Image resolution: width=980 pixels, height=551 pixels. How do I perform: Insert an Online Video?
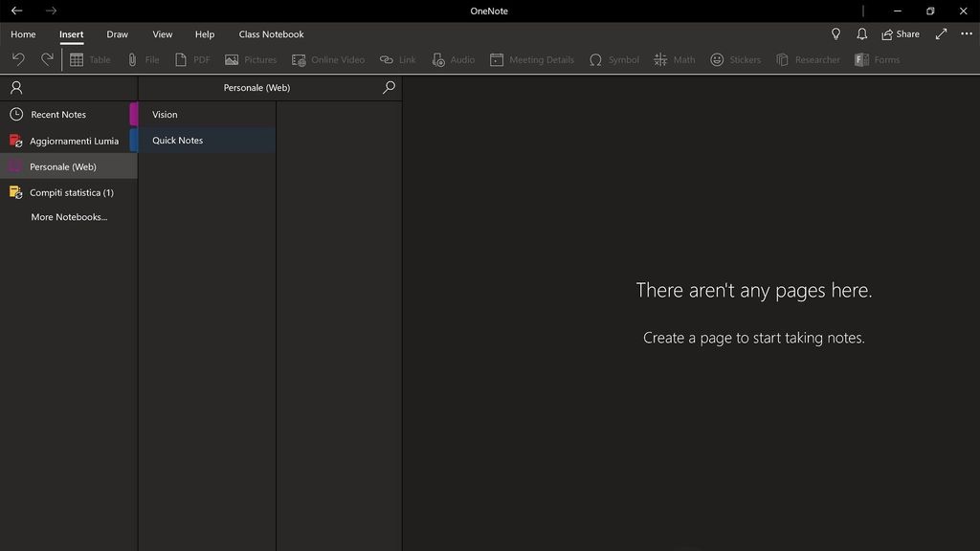coord(327,58)
